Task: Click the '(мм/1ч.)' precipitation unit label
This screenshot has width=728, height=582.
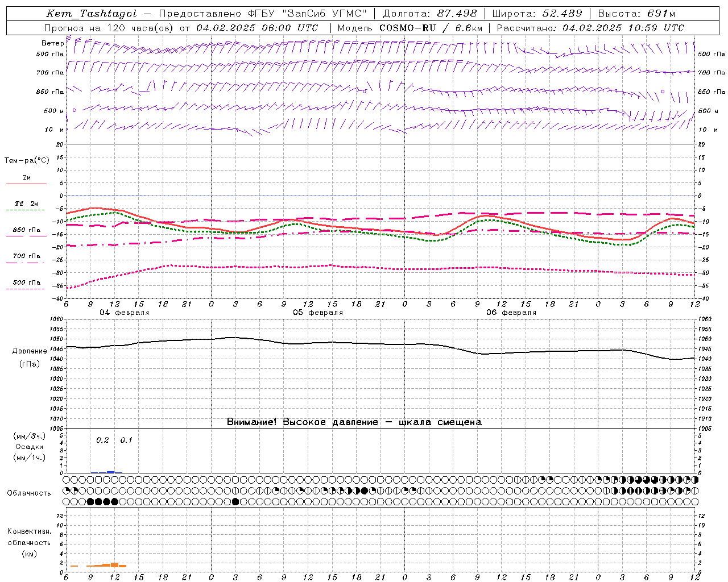Action: (30, 458)
